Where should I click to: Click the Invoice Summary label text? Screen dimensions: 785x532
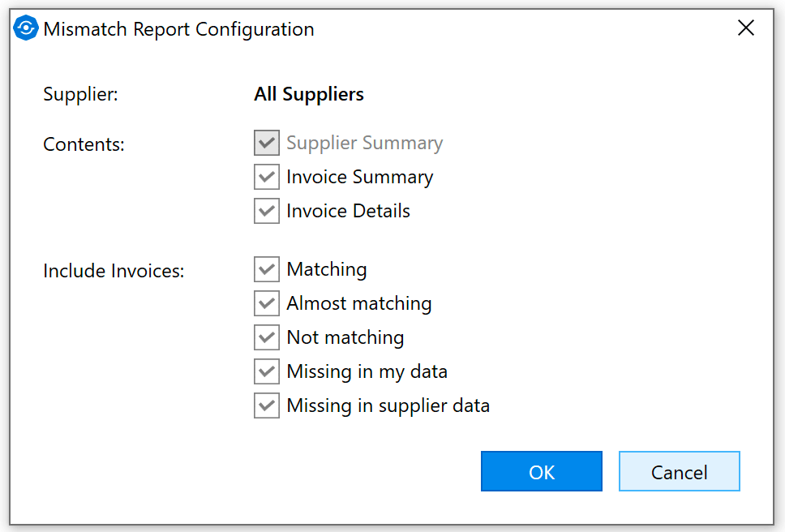(359, 178)
